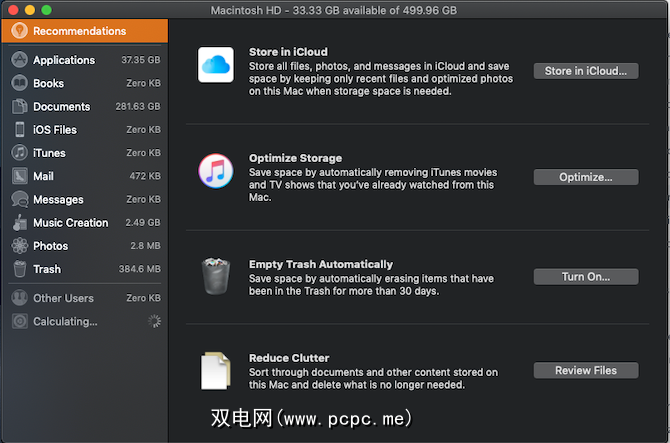This screenshot has height=443, width=670.
Task: Click the iTunes music note icon
Action: point(215,172)
